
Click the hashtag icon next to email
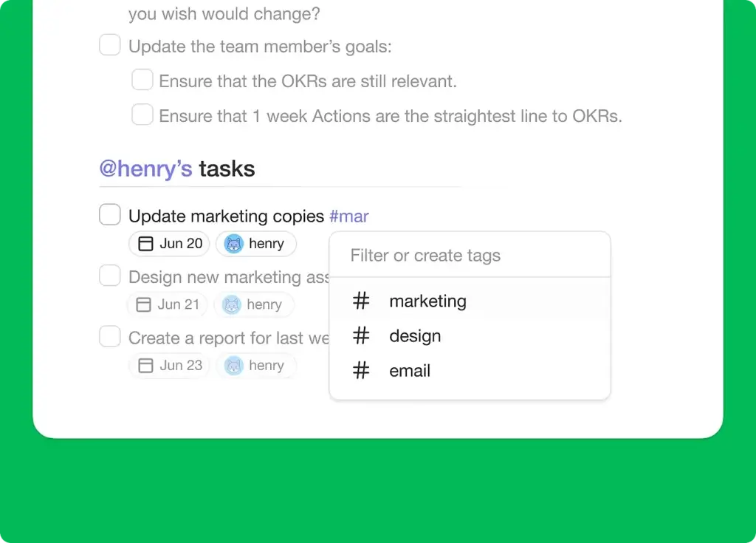[x=360, y=370]
